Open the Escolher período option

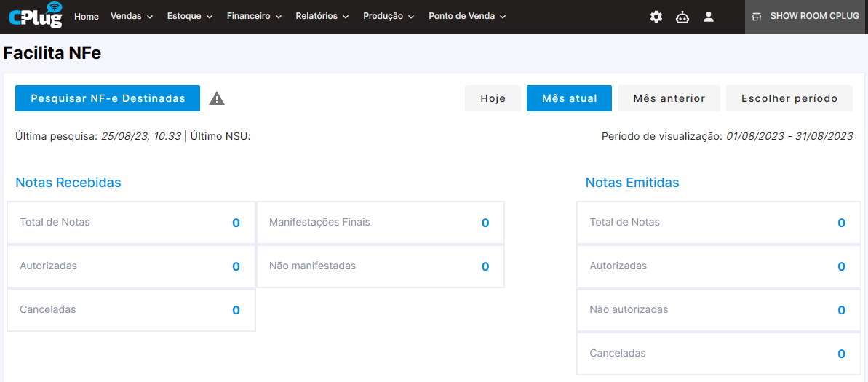click(x=789, y=98)
